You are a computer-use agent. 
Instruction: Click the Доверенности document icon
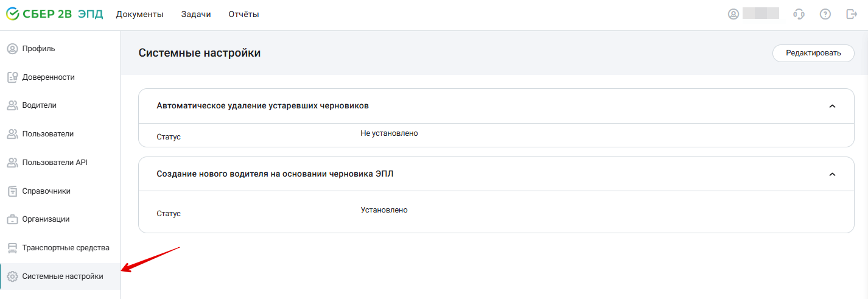click(12, 77)
